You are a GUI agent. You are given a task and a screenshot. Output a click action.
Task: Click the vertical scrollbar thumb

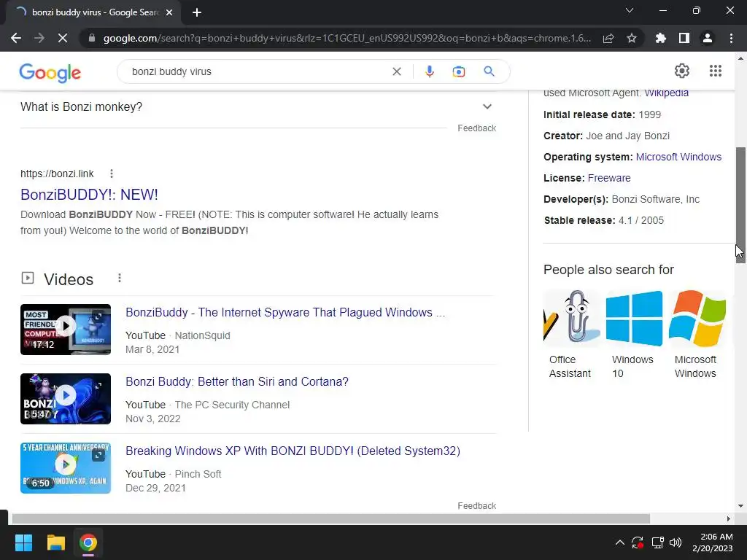(x=740, y=205)
